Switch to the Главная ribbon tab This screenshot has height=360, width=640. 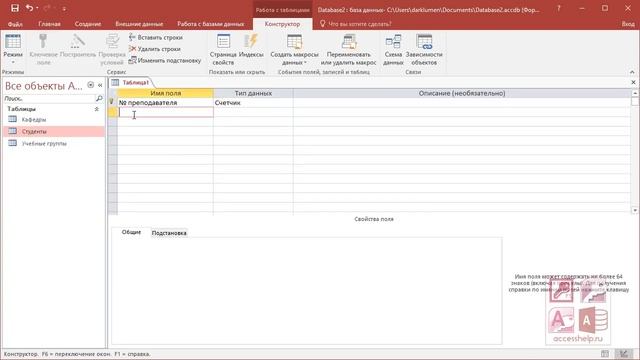click(49, 24)
